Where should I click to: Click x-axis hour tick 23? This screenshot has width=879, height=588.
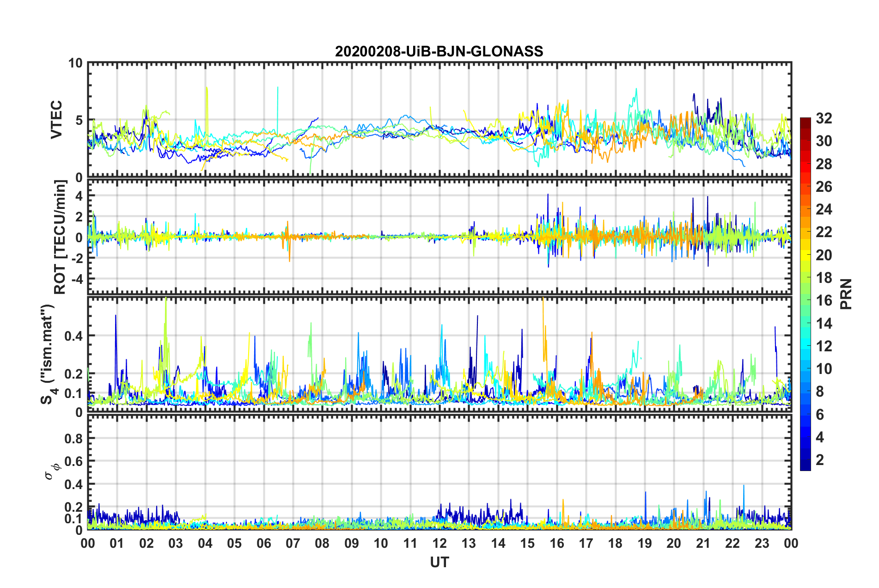[x=762, y=543]
